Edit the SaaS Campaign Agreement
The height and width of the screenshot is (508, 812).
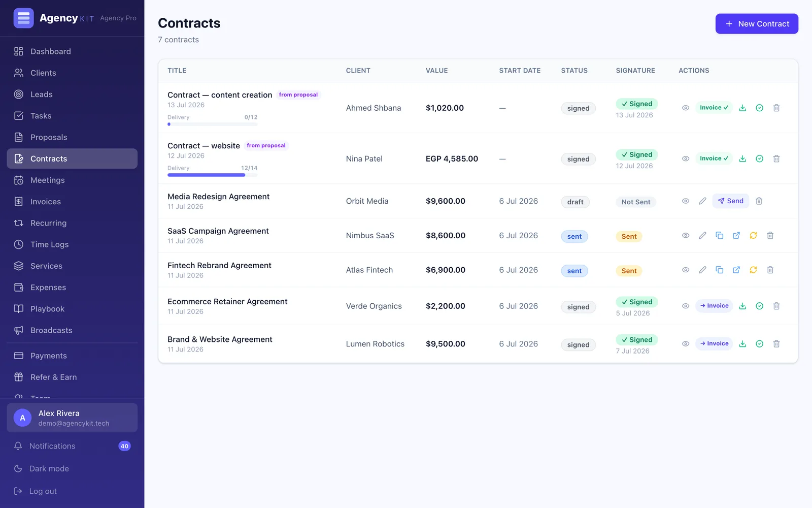pos(702,235)
